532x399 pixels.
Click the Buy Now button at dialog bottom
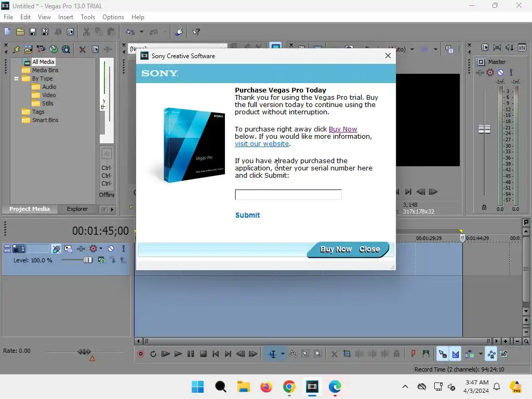pyautogui.click(x=336, y=249)
